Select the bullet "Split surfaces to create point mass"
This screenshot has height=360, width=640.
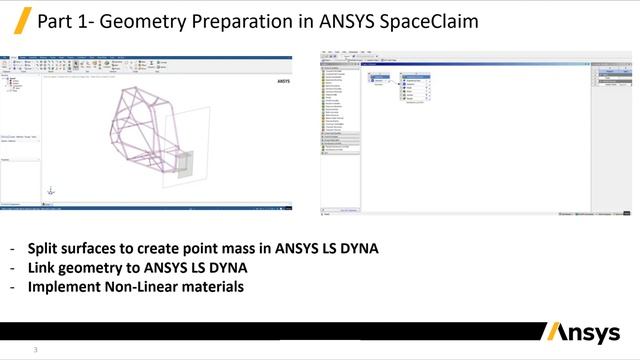pos(203,248)
